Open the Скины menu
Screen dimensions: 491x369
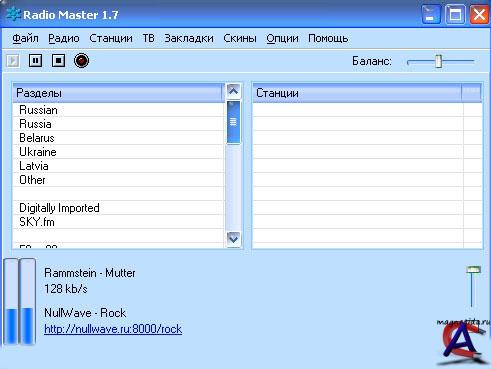click(x=240, y=38)
